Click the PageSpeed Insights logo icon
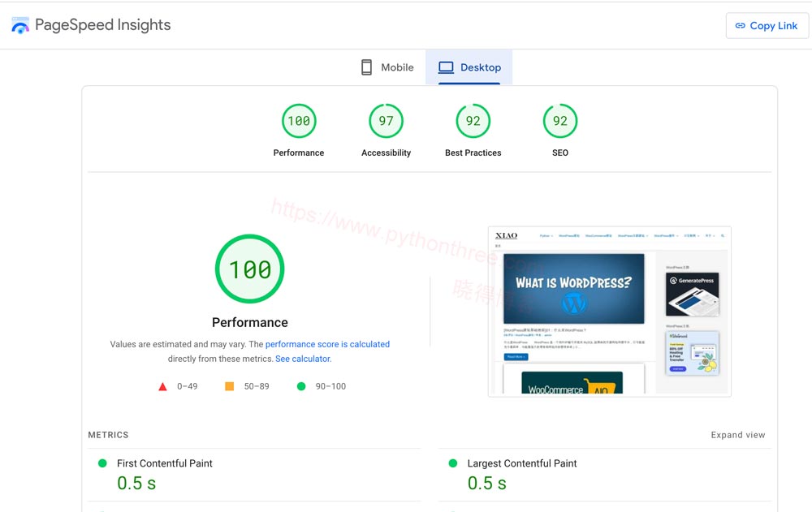The width and height of the screenshot is (812, 512). click(20, 25)
